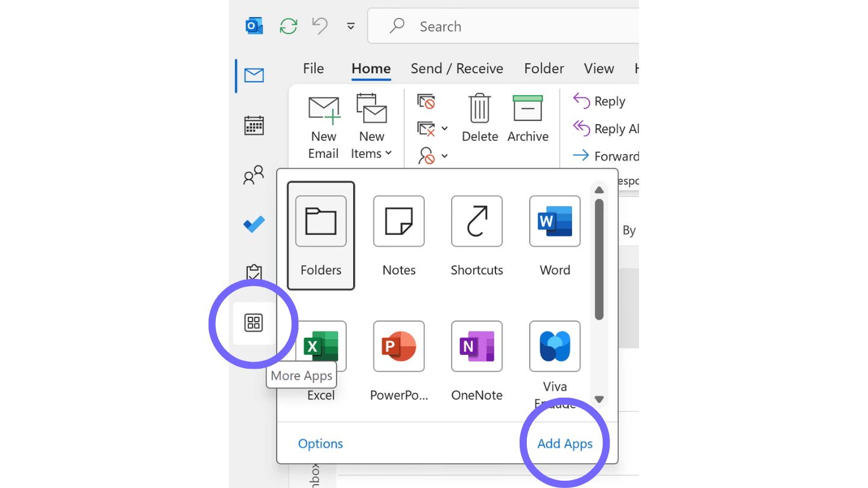
Task: Launch the OneNote app tile
Action: (477, 361)
